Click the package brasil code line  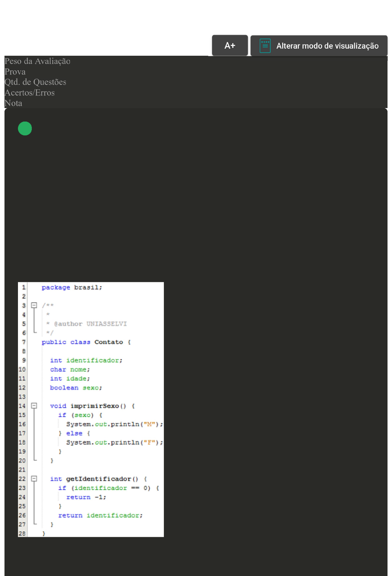pyautogui.click(x=71, y=287)
